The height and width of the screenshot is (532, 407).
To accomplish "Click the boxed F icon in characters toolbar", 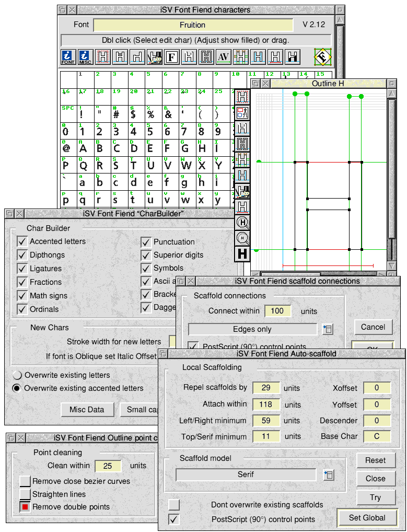I will [172, 57].
